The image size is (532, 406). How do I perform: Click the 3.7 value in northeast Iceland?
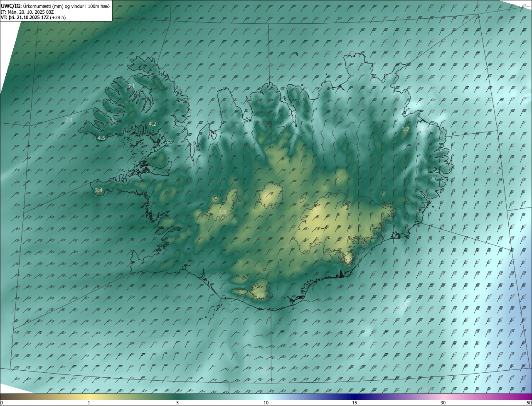click(406, 130)
